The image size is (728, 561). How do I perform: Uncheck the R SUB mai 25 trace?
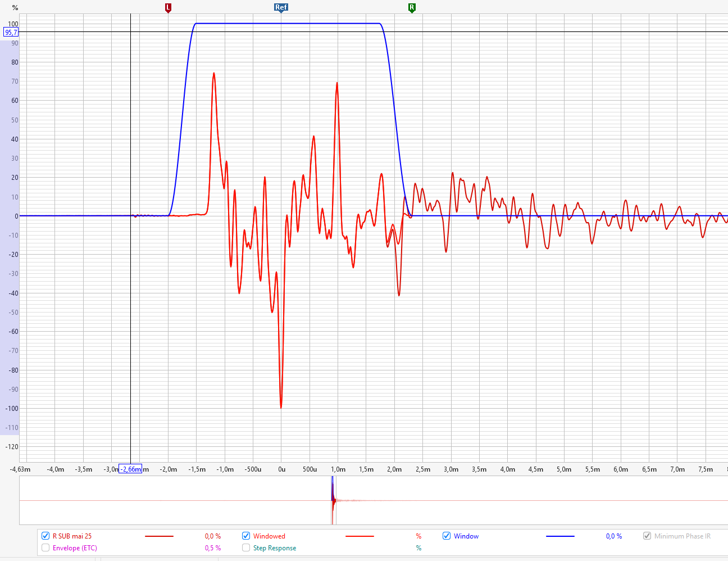point(46,536)
